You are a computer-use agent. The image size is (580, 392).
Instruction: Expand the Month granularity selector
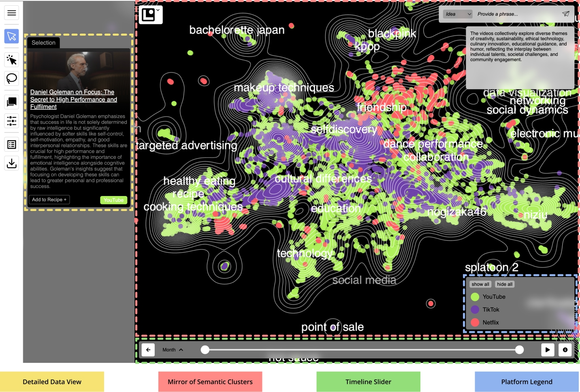click(x=173, y=349)
